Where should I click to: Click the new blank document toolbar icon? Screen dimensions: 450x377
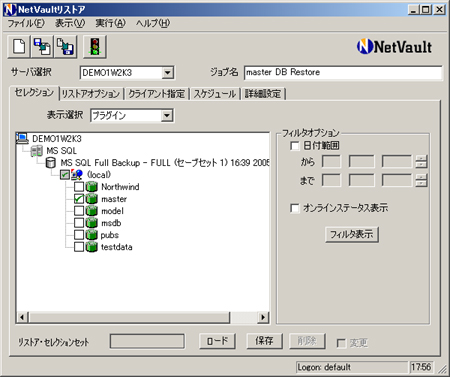pos(19,47)
